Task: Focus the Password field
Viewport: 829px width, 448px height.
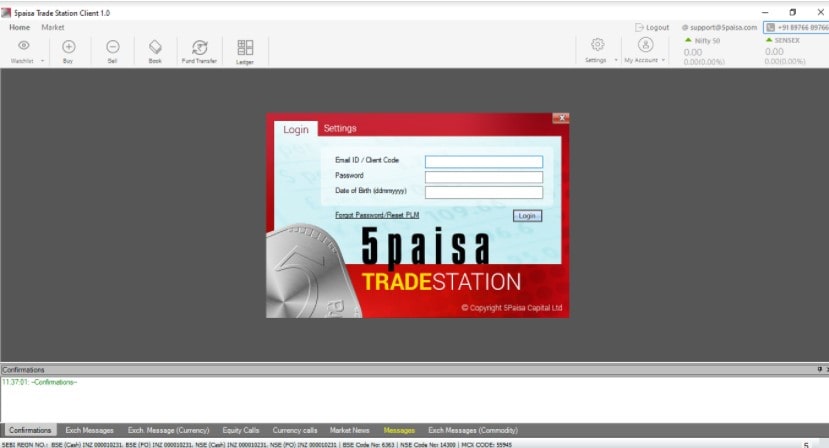Action: click(x=484, y=177)
